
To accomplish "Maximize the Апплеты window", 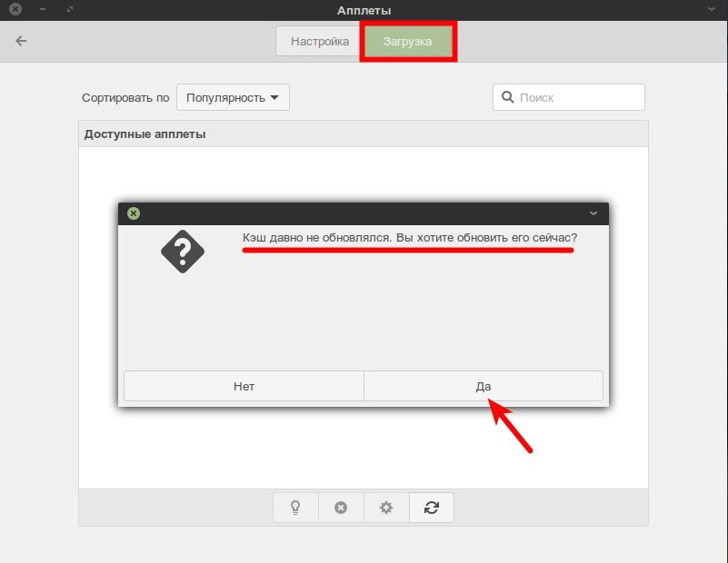I will [x=70, y=9].
